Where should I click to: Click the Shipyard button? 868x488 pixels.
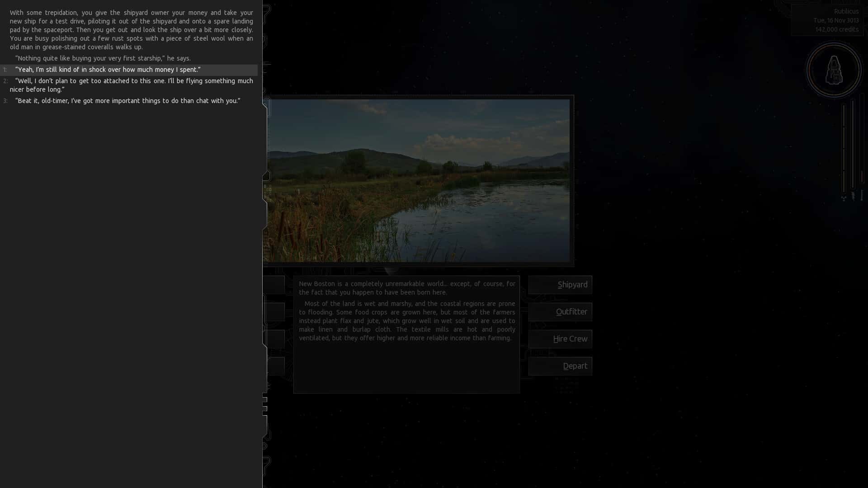click(x=560, y=285)
